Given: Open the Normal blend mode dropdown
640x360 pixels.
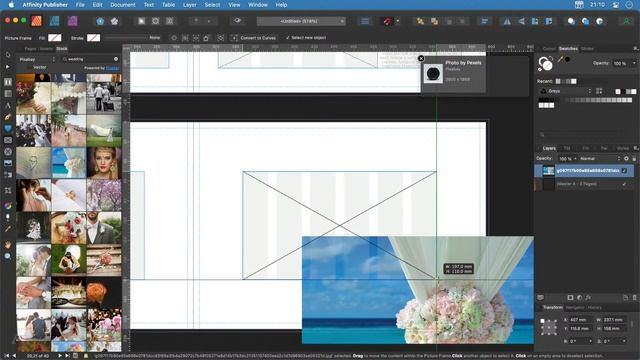Looking at the screenshot, I should point(599,158).
